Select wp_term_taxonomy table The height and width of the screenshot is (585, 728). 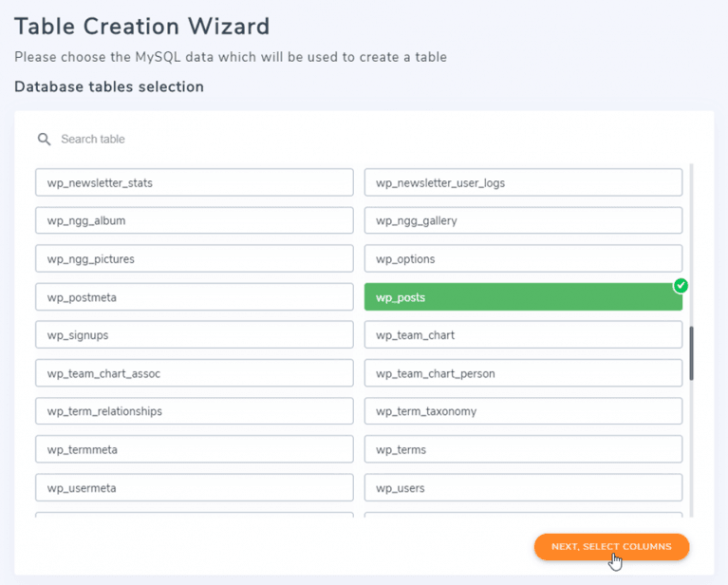[523, 411]
